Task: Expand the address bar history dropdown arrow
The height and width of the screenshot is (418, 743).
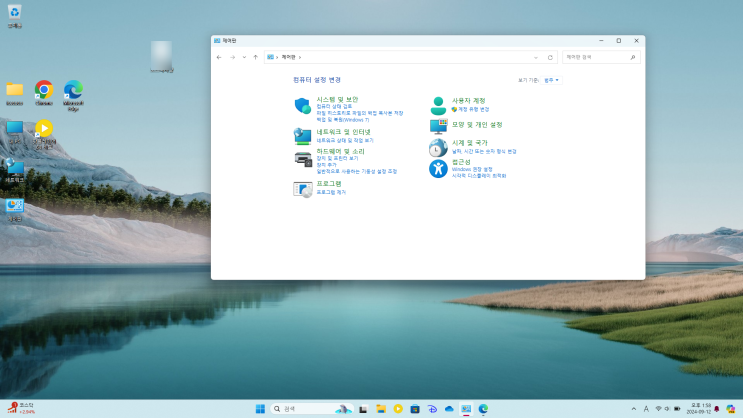Action: coord(536,57)
